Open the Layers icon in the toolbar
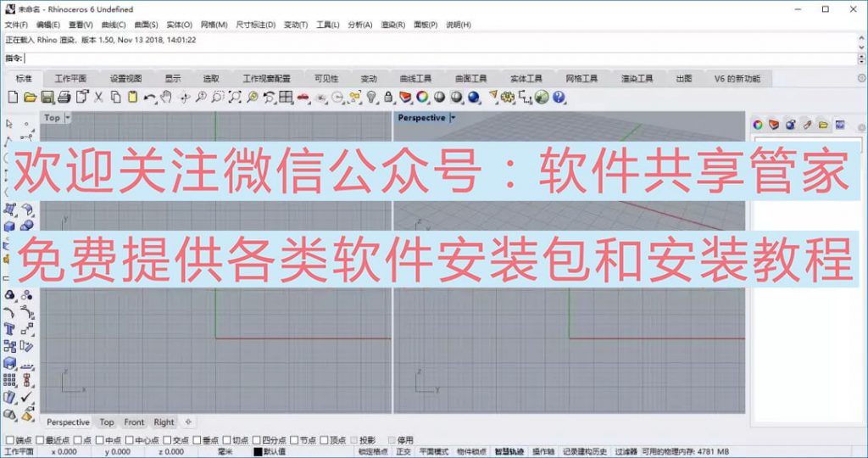This screenshot has width=868, height=458. pos(405,97)
